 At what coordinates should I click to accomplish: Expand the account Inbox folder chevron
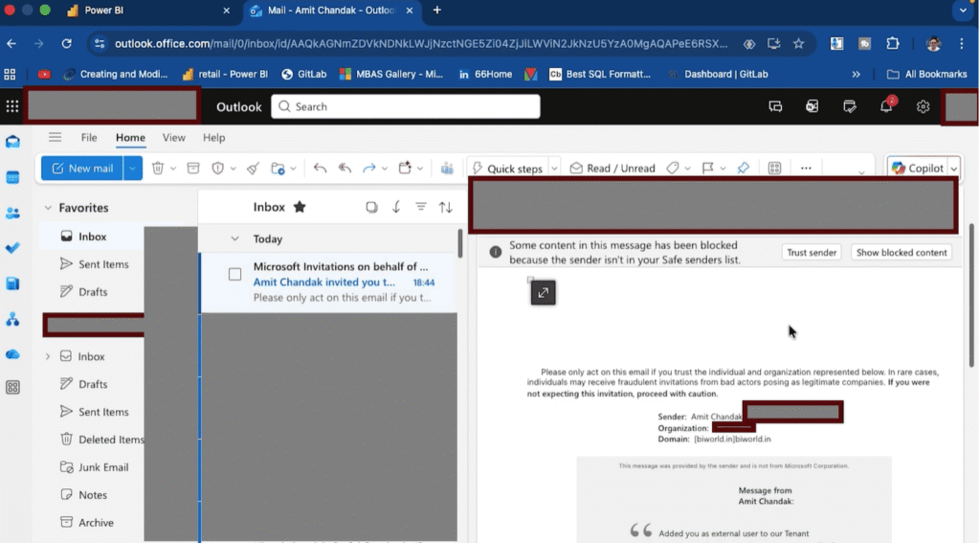(x=48, y=356)
